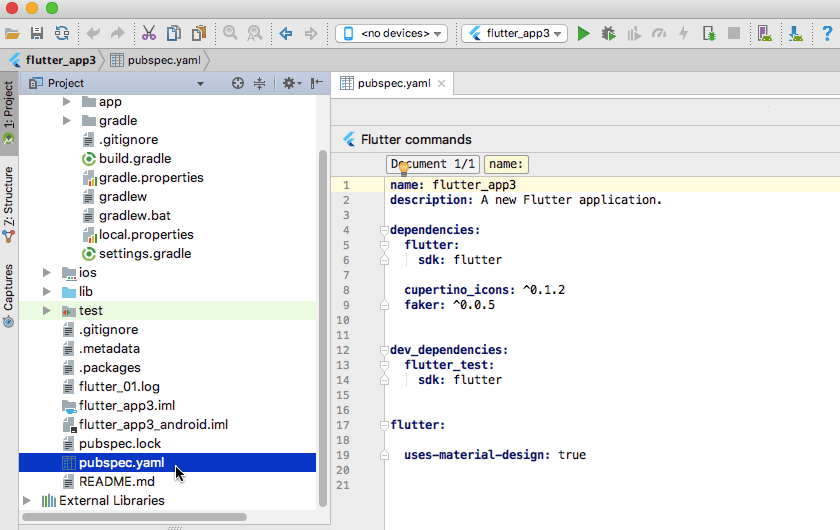The height and width of the screenshot is (530, 840).
Task: Click the Undo arrow icon
Action: 93,34
